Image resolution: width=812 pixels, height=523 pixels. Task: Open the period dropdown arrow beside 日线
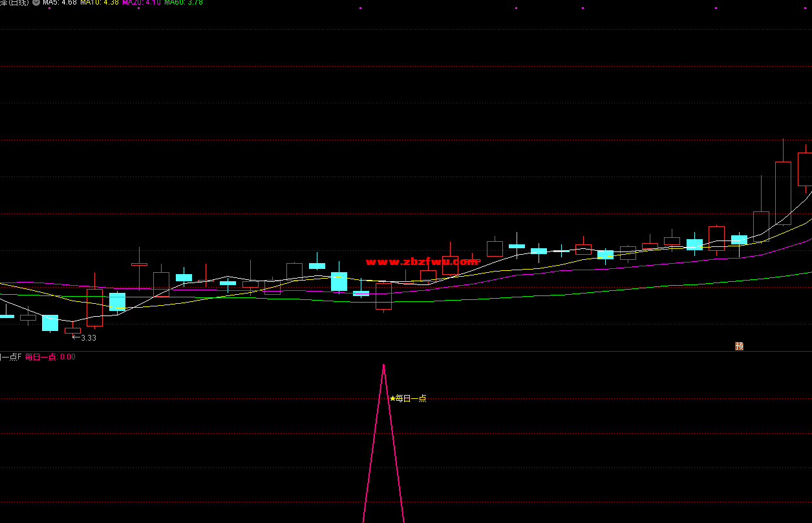[x=36, y=3]
